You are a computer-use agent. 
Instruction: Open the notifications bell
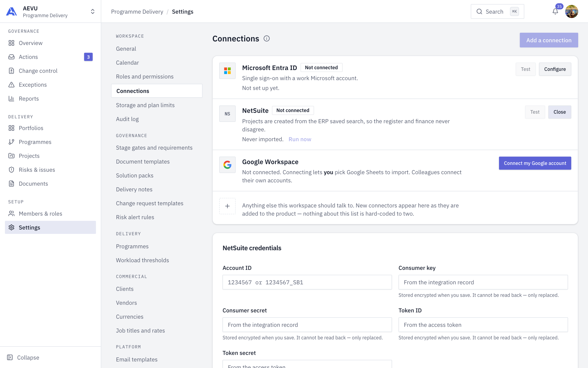555,11
